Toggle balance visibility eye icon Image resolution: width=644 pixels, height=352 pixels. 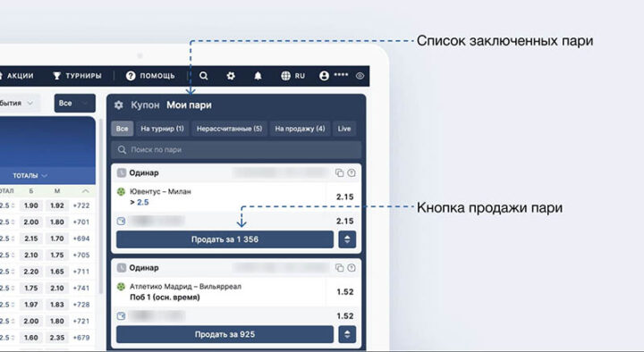pyautogui.click(x=360, y=76)
